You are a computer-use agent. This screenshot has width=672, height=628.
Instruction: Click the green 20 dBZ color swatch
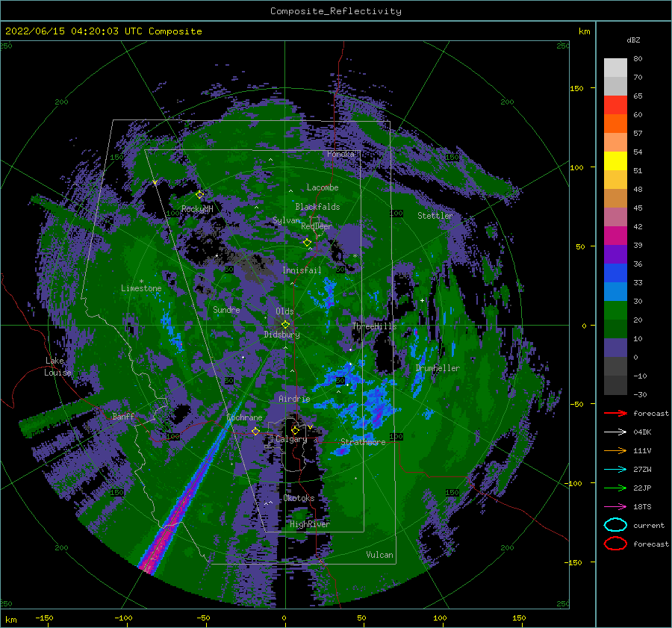(x=615, y=311)
